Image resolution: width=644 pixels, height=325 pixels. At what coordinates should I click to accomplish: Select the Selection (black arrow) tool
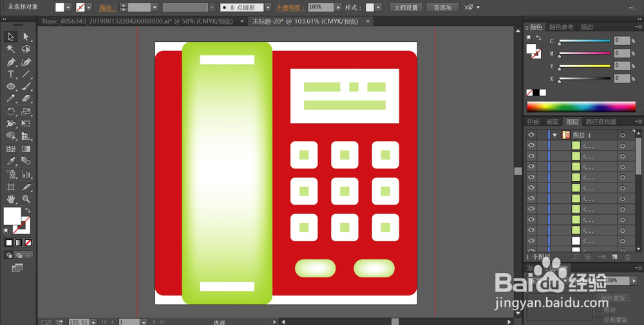(x=11, y=37)
